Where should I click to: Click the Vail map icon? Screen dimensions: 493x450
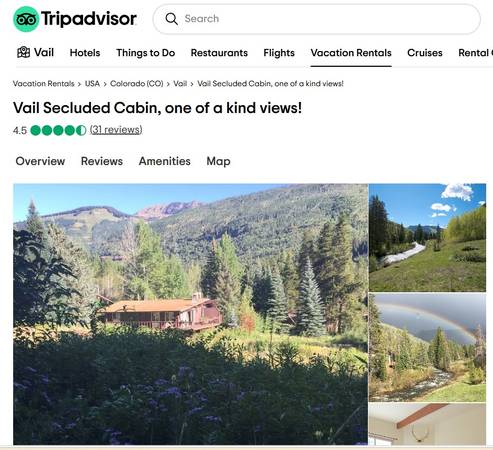[x=23, y=52]
